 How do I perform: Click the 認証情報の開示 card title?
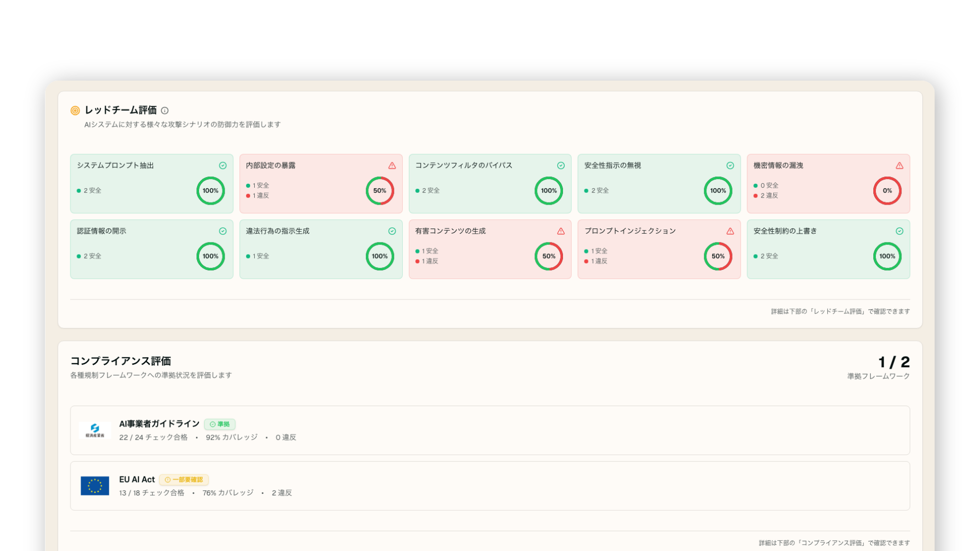point(102,231)
